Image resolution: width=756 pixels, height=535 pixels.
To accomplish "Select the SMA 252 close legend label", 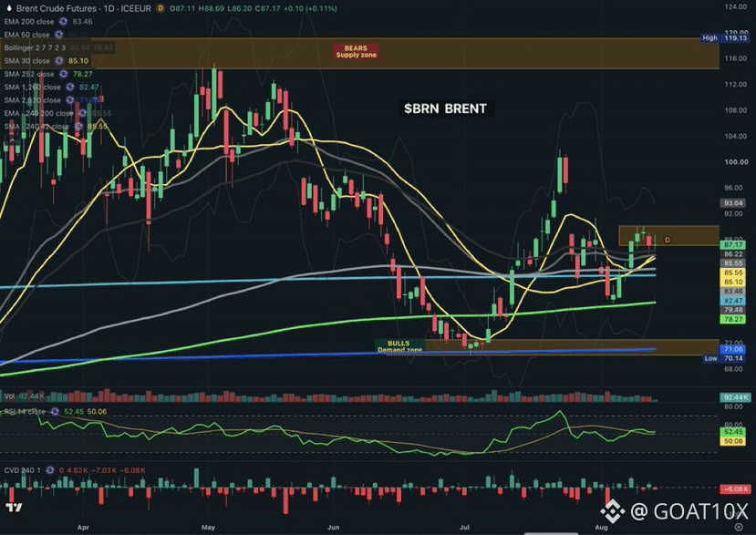I will [29, 74].
